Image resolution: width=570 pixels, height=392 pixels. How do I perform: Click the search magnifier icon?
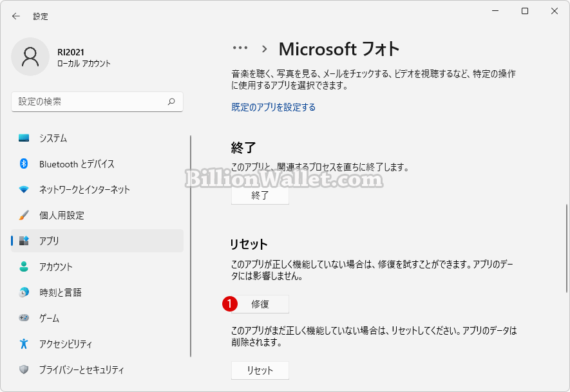(x=171, y=102)
